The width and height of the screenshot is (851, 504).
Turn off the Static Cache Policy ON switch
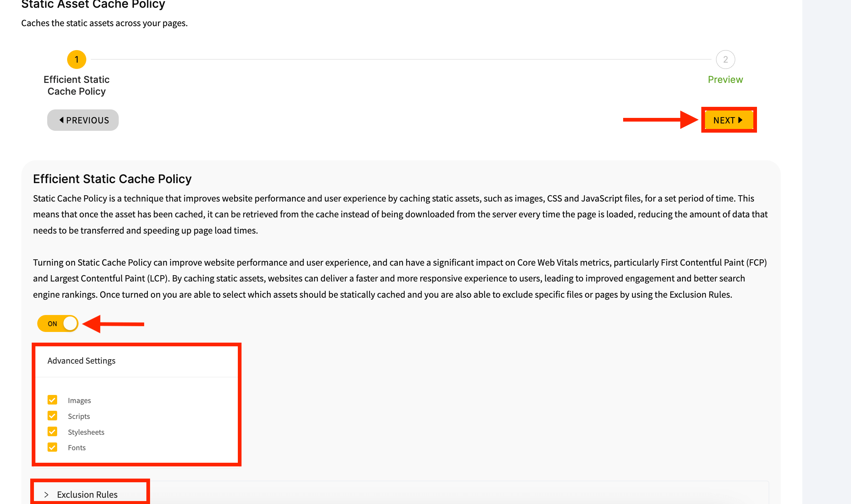58,323
